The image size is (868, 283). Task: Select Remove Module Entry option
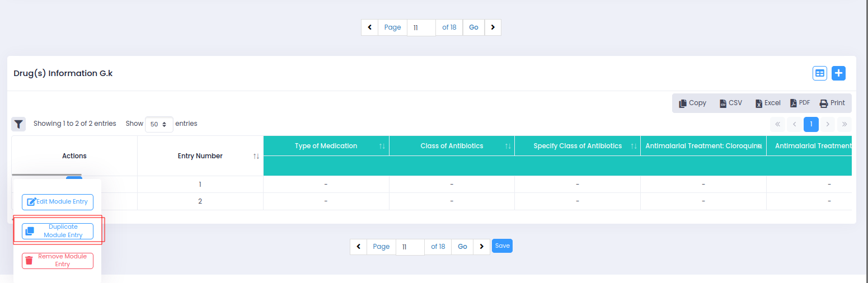tap(58, 261)
